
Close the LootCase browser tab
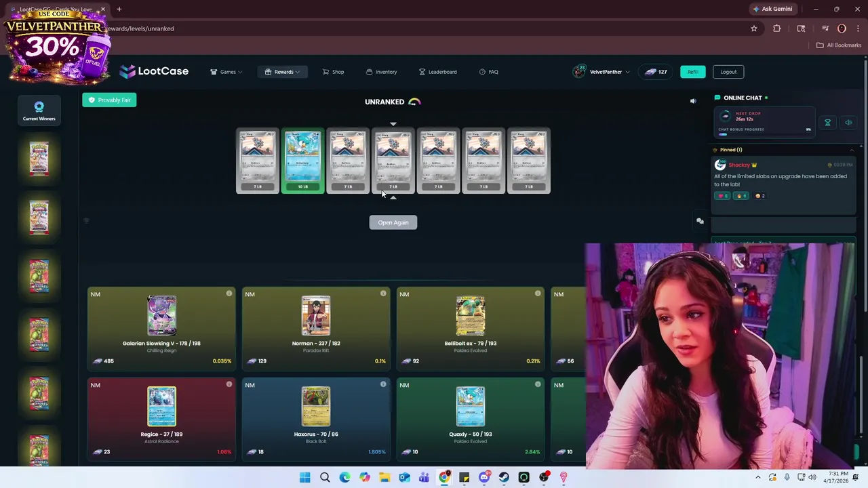[x=102, y=9]
